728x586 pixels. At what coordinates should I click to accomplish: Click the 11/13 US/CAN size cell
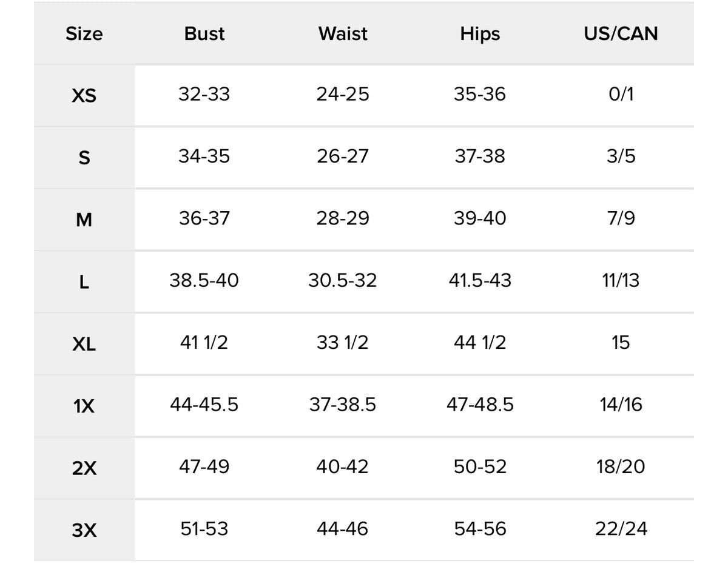[621, 280]
